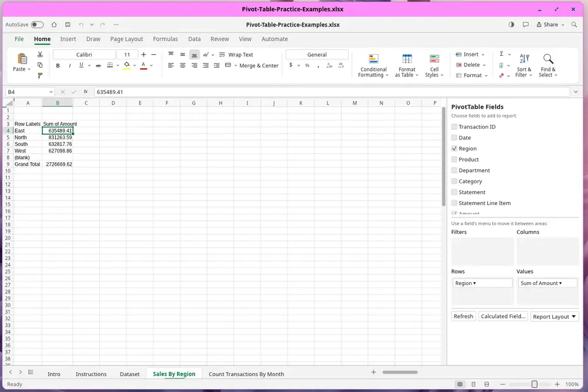Click the formula bar input field

point(332,92)
